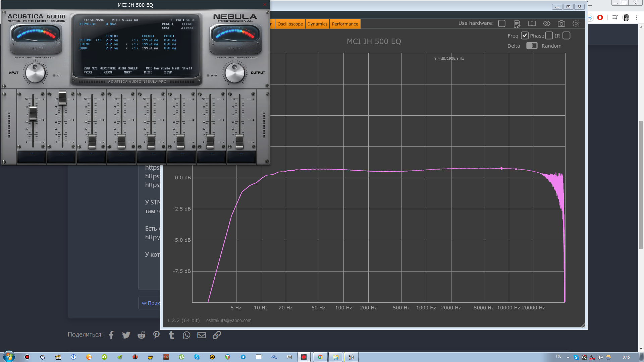Click the first fader handle in Nebula
644x362 pixels.
pos(33,113)
